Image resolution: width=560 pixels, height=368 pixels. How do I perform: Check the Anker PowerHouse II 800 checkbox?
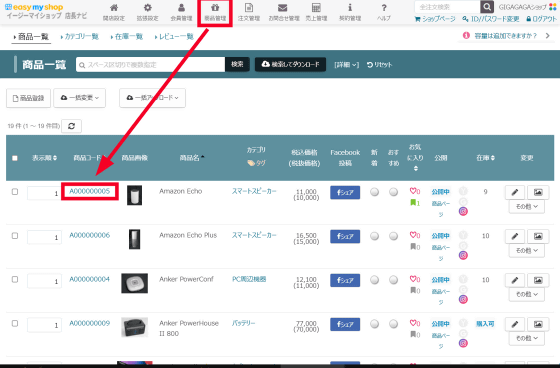[x=15, y=323]
